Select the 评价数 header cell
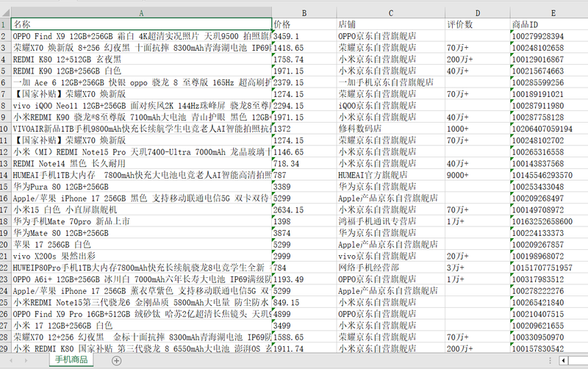 (x=477, y=24)
